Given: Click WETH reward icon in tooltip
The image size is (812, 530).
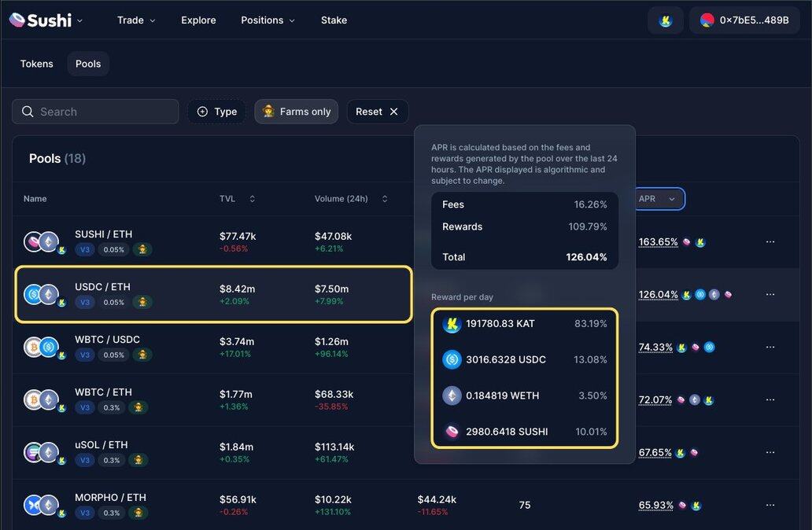Looking at the screenshot, I should coord(452,396).
